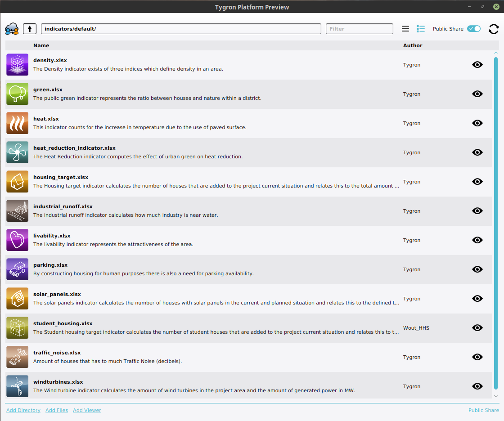504x421 pixels.
Task: Select the livability.xlsx heart icon
Action: click(18, 240)
